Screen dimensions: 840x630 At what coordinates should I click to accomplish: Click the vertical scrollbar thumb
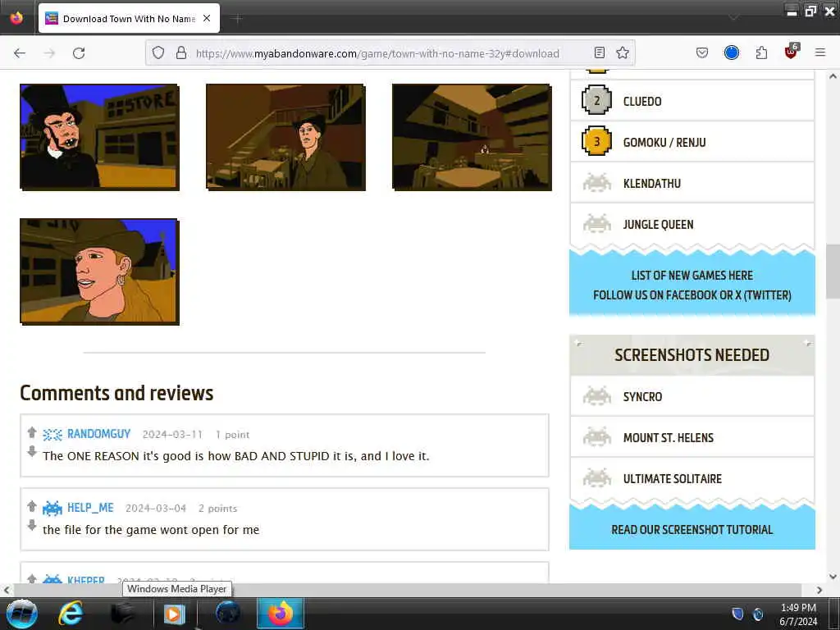click(x=833, y=272)
